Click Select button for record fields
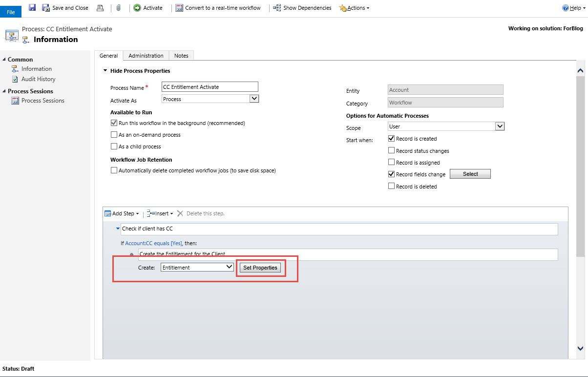 470,174
